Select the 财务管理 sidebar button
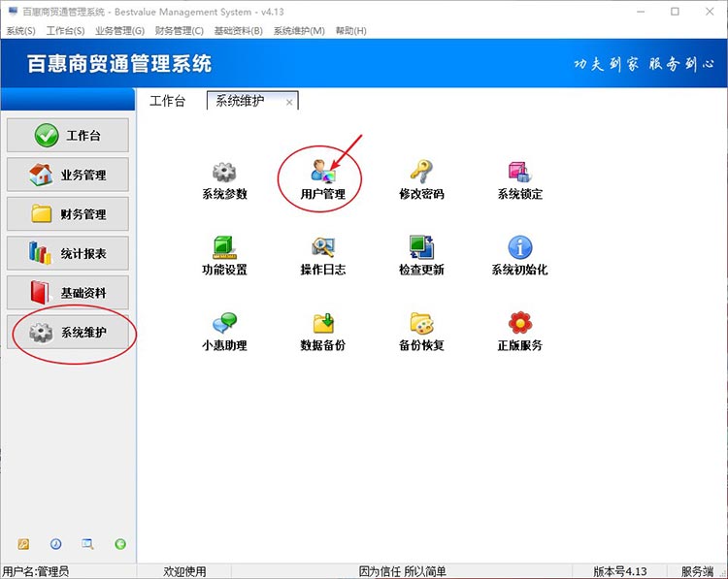 click(68, 214)
